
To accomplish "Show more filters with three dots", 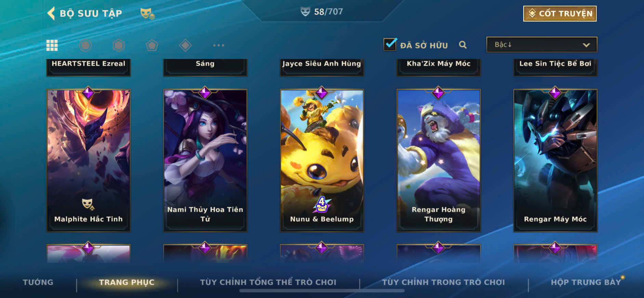I will click(x=219, y=45).
